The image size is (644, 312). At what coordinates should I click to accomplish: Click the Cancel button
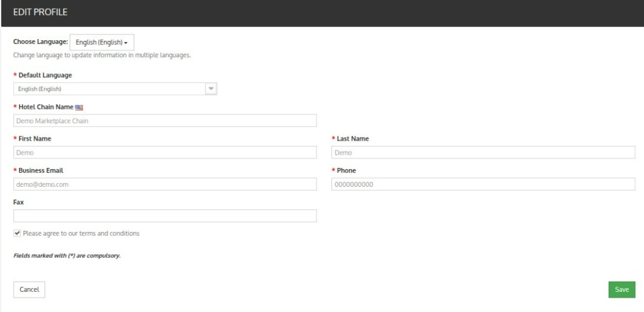[29, 289]
